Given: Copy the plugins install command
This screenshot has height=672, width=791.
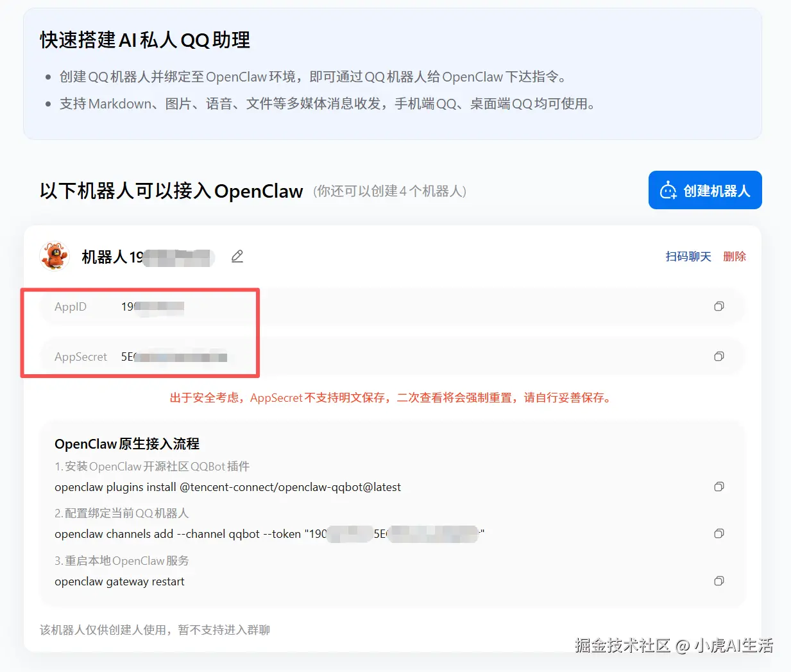Looking at the screenshot, I should (719, 487).
